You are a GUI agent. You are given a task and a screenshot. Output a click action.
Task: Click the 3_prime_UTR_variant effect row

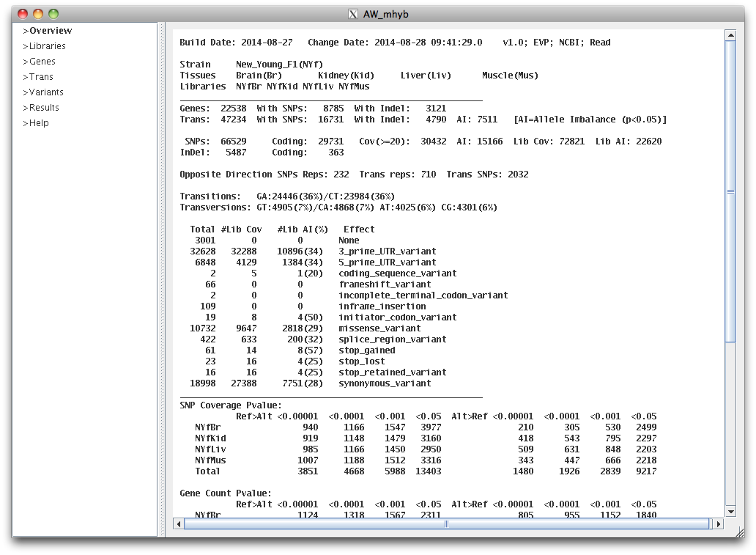(313, 251)
